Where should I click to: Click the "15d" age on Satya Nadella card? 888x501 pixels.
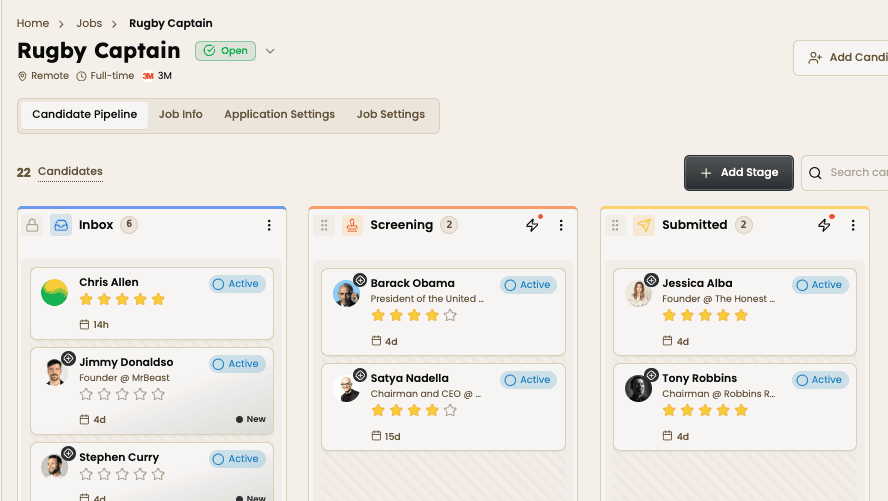pyautogui.click(x=392, y=436)
